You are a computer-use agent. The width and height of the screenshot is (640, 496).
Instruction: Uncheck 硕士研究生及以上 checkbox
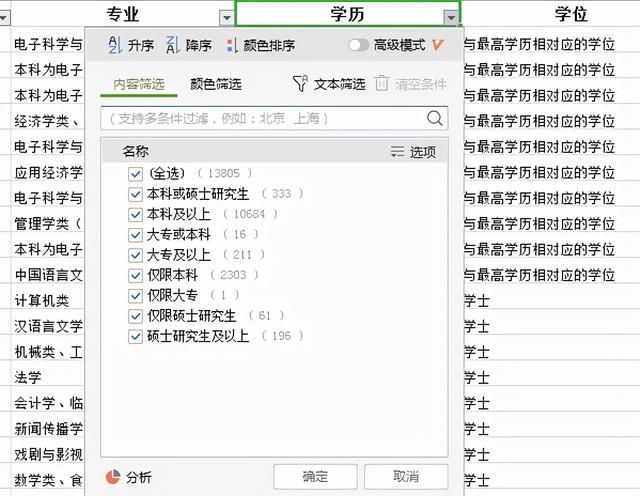click(135, 337)
